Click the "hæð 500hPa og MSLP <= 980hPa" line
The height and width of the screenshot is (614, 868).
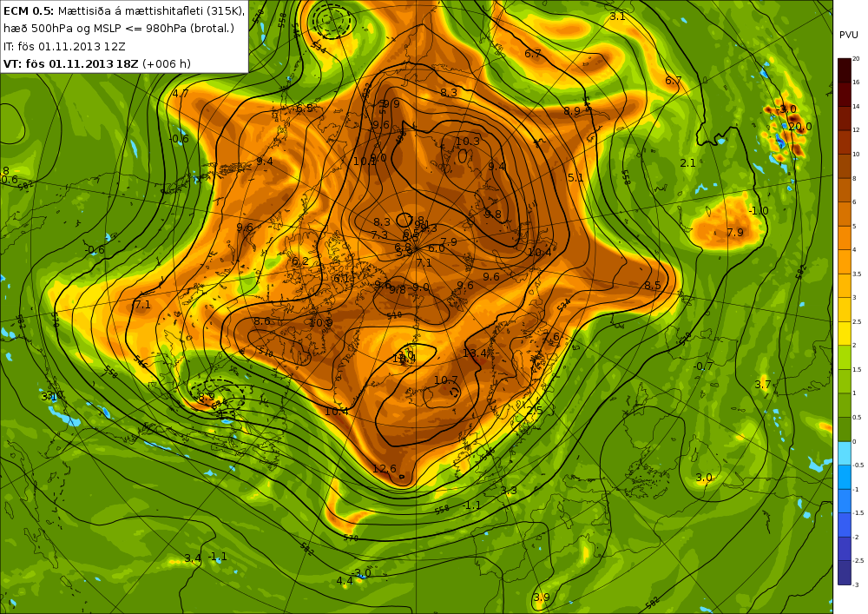point(118,29)
